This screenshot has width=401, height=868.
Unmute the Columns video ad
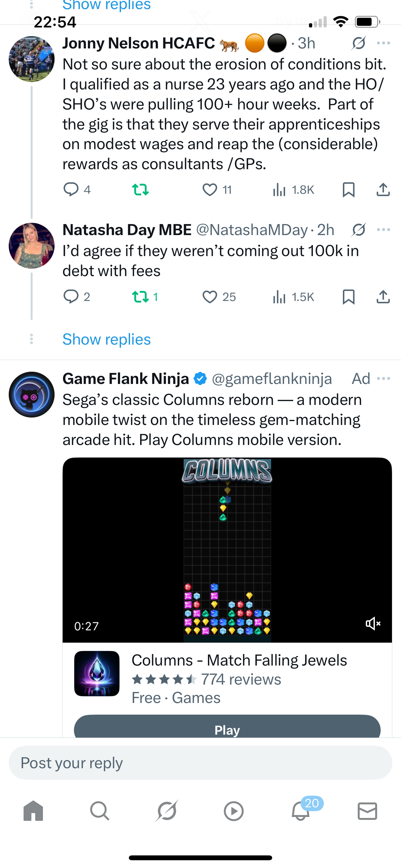pos(373,624)
